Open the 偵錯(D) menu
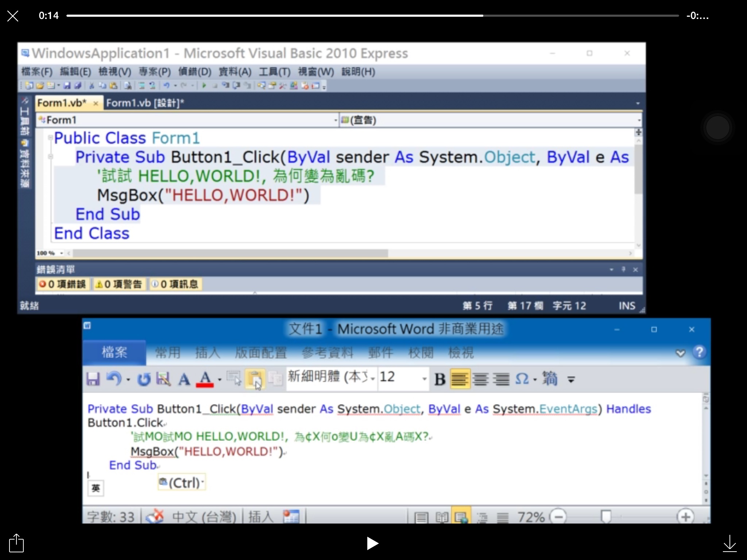This screenshot has width=747, height=560. [195, 72]
